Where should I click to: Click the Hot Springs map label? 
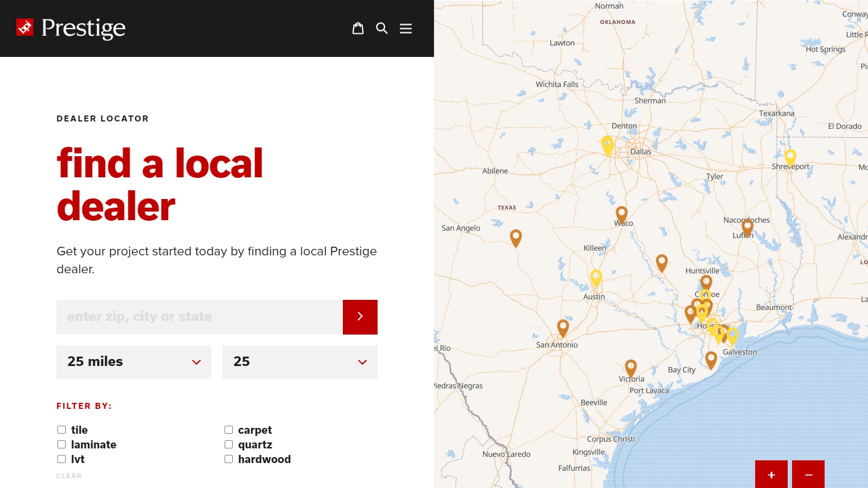[x=826, y=49]
